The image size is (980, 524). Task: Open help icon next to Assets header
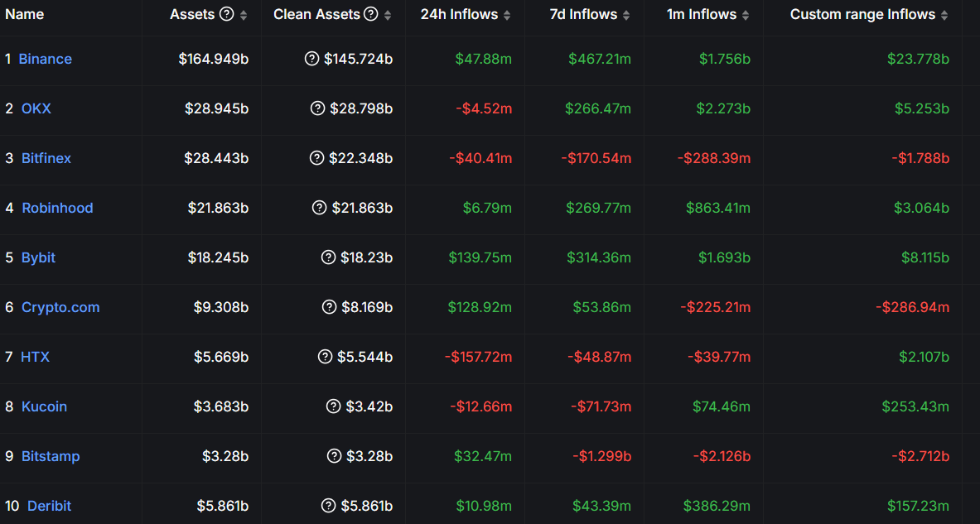point(227,14)
